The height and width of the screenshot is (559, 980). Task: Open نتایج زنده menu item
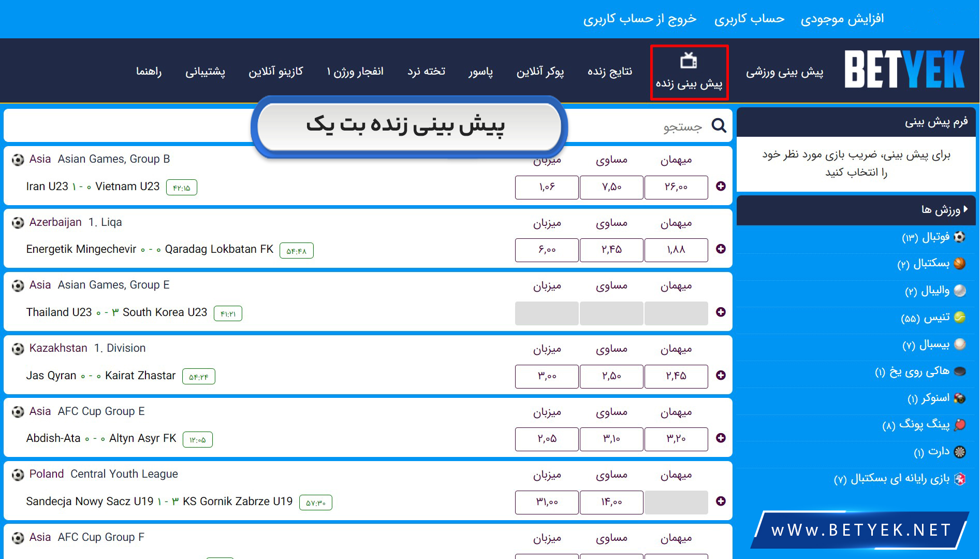(x=610, y=71)
